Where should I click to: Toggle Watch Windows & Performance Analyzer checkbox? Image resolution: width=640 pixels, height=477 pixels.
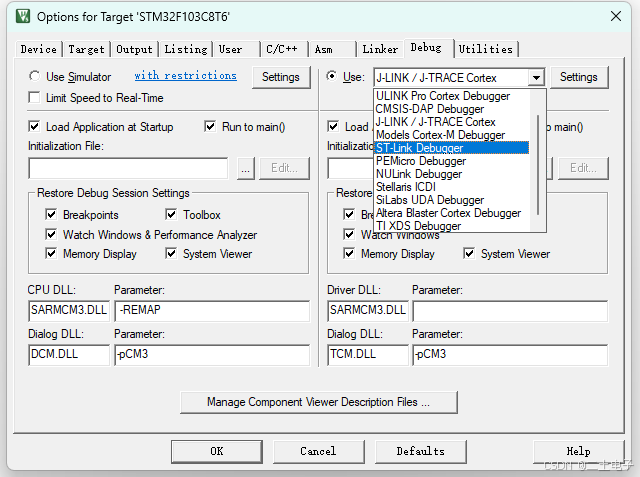click(x=51, y=235)
